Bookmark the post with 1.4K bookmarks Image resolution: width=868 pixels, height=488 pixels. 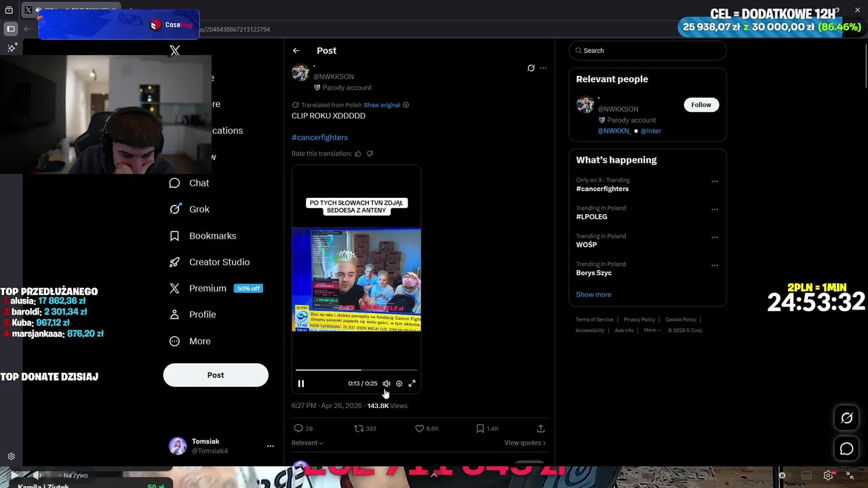coord(487,428)
